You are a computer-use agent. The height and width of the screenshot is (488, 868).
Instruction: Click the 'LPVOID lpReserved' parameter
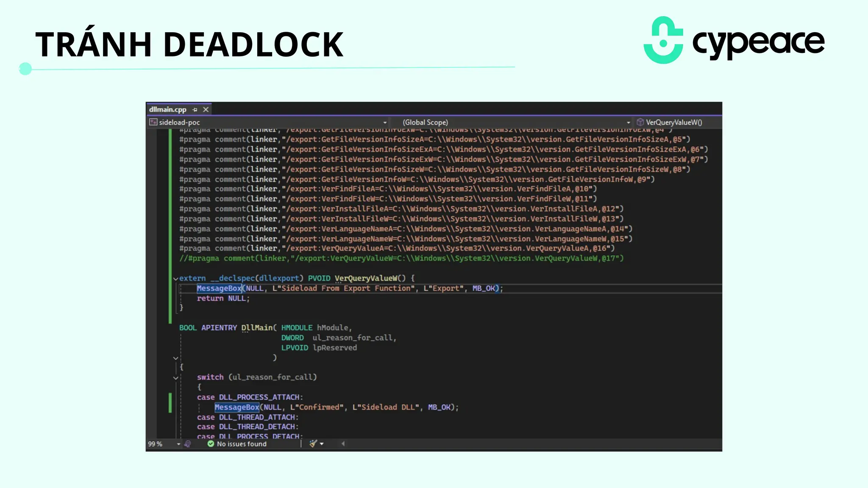pyautogui.click(x=319, y=348)
